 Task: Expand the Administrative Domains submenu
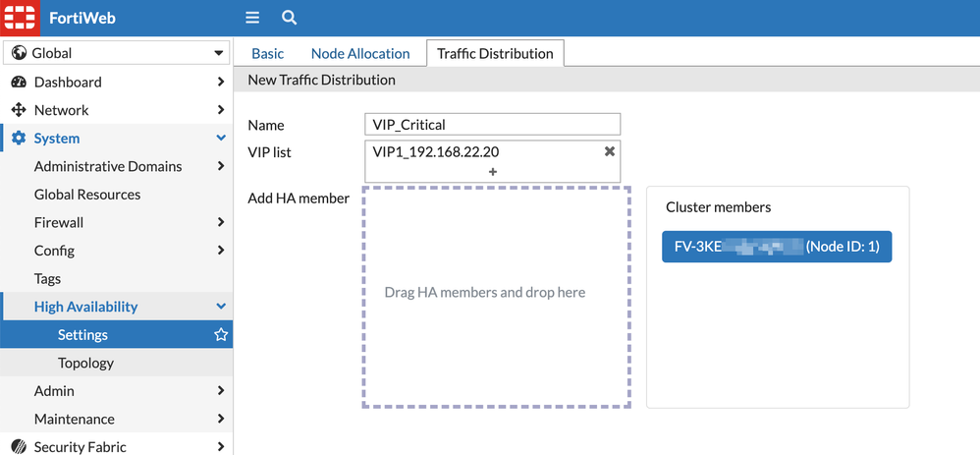(221, 167)
